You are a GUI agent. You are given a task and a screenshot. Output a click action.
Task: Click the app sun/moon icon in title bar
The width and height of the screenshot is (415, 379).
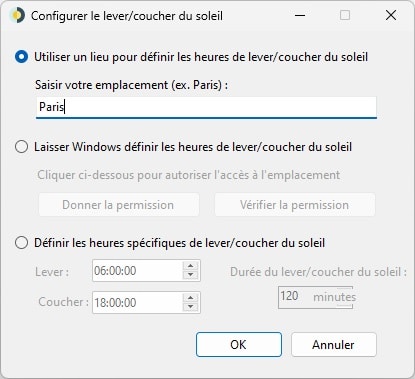17,16
